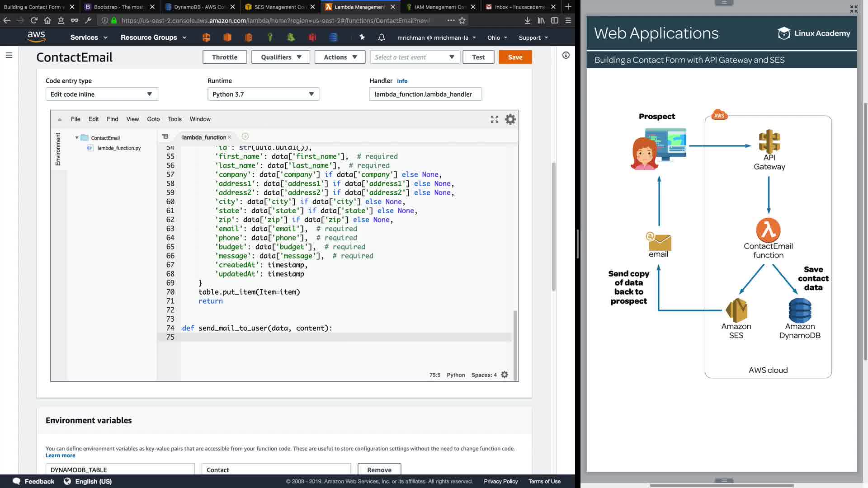Switch to the DynamoDB browser tab
Screen dimensions: 868x488
click(x=199, y=7)
